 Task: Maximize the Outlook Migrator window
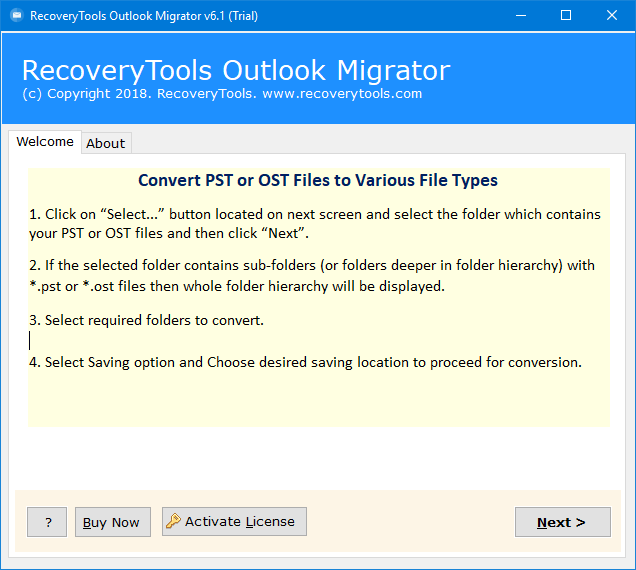(566, 16)
